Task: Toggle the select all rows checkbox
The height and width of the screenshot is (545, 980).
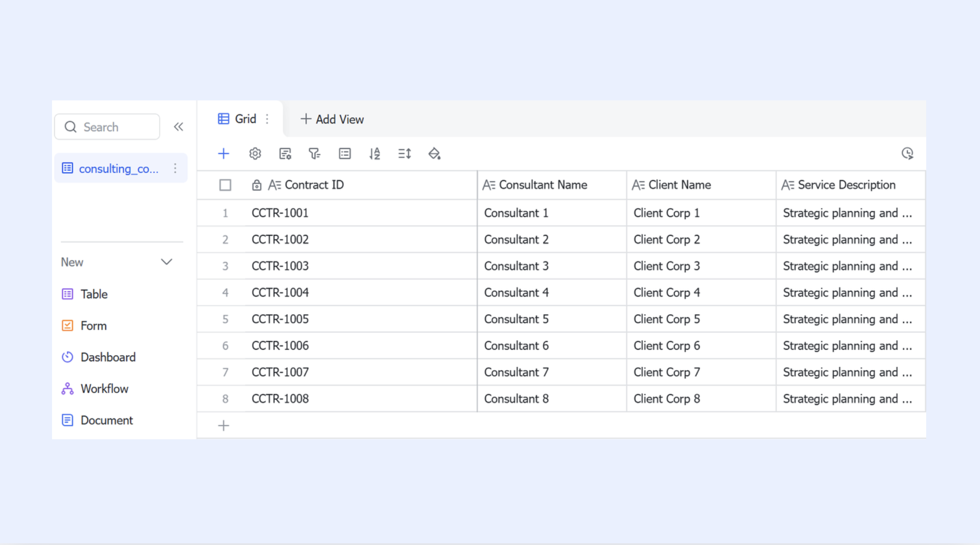Action: tap(225, 185)
